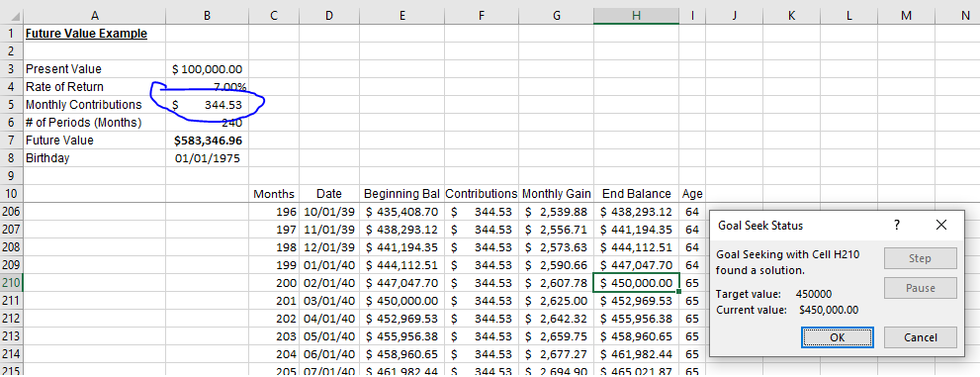Select the 'Monthly Gain' header cell
The width and height of the screenshot is (980, 377).
(x=556, y=194)
